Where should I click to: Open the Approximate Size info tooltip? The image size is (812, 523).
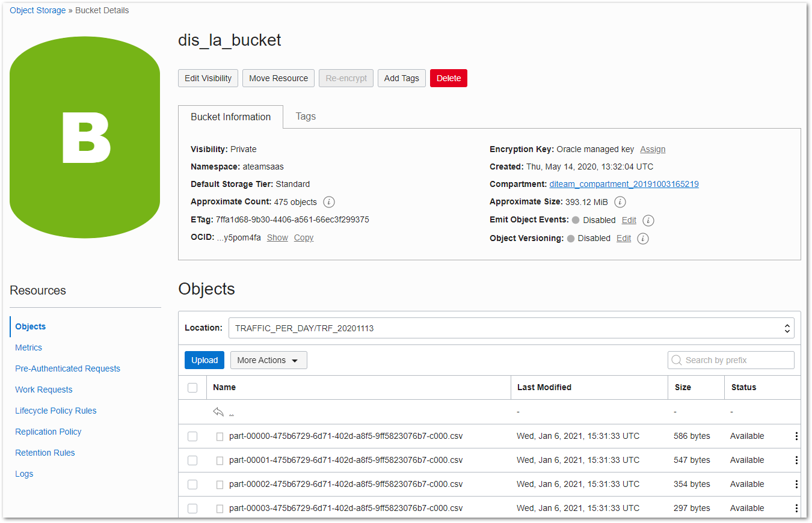[620, 202]
